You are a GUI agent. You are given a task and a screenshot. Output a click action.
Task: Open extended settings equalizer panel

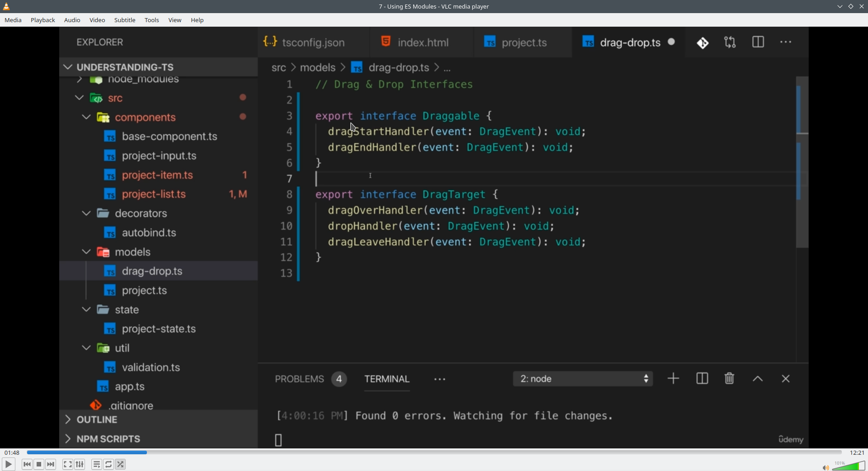[80, 464]
